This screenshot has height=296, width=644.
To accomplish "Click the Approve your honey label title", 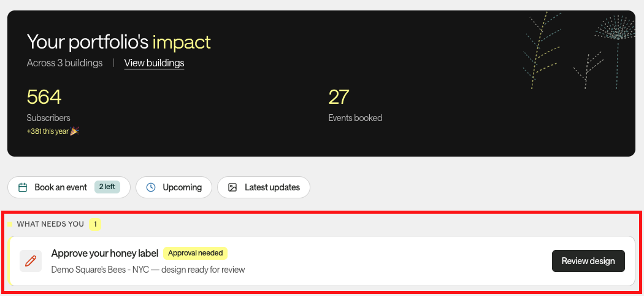I will [x=105, y=253].
